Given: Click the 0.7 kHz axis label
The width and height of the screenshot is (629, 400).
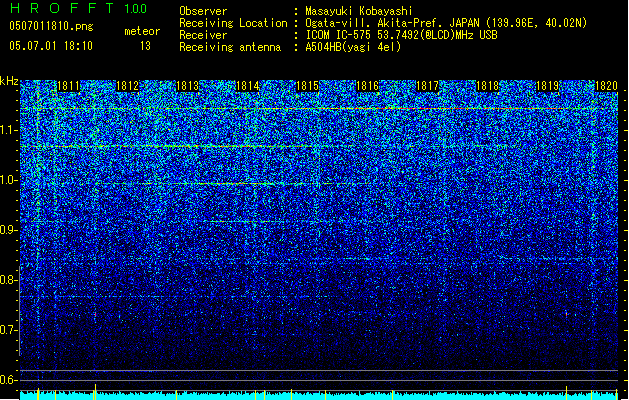Looking at the screenshot, I should tap(9, 330).
